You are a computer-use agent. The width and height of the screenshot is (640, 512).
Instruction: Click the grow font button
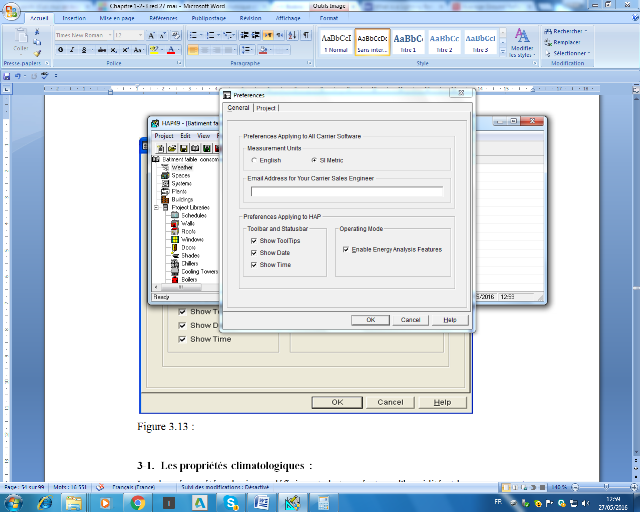click(151, 35)
